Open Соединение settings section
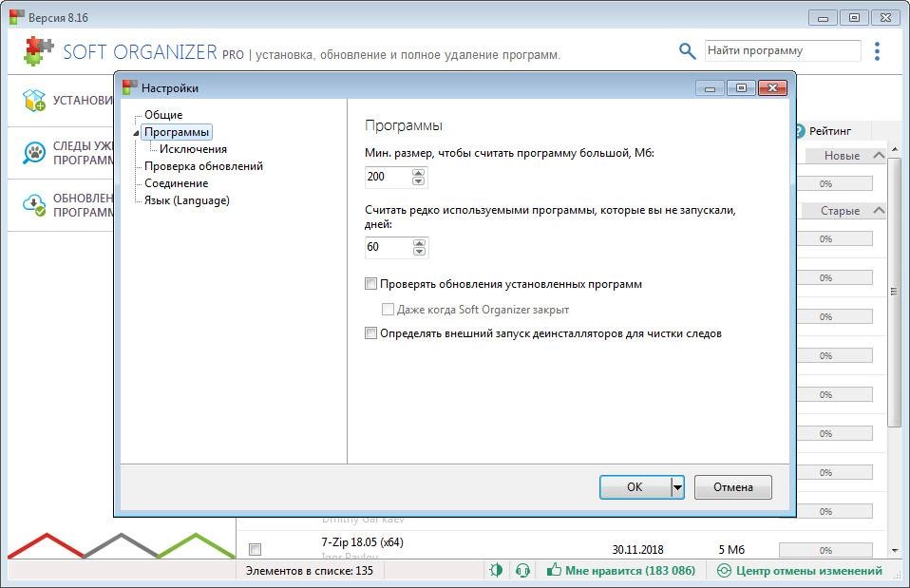The image size is (910, 588). (177, 183)
